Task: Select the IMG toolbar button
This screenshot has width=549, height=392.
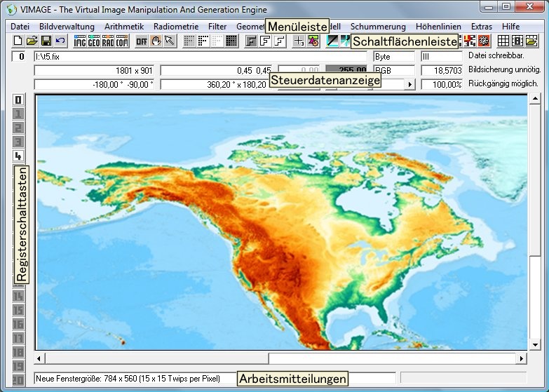Action: pos(80,41)
